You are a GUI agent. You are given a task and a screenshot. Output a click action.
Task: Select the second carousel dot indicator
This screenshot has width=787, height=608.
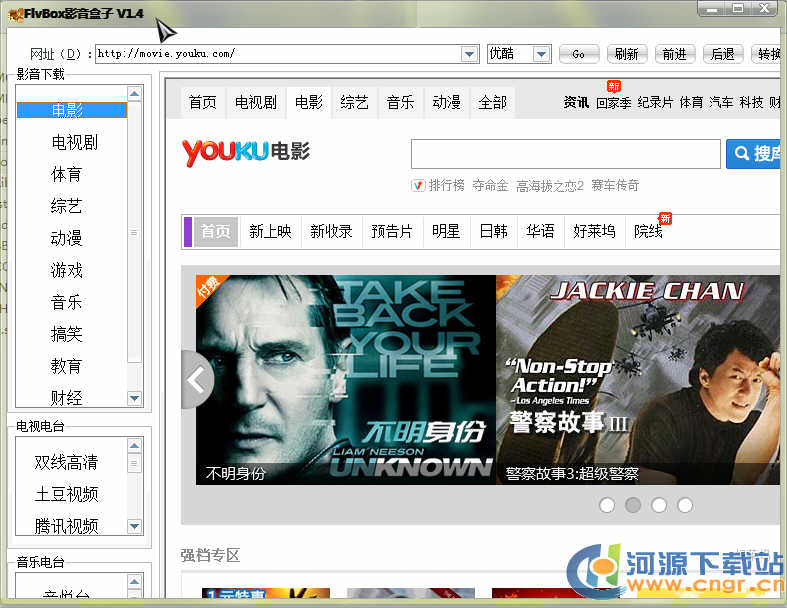633,505
